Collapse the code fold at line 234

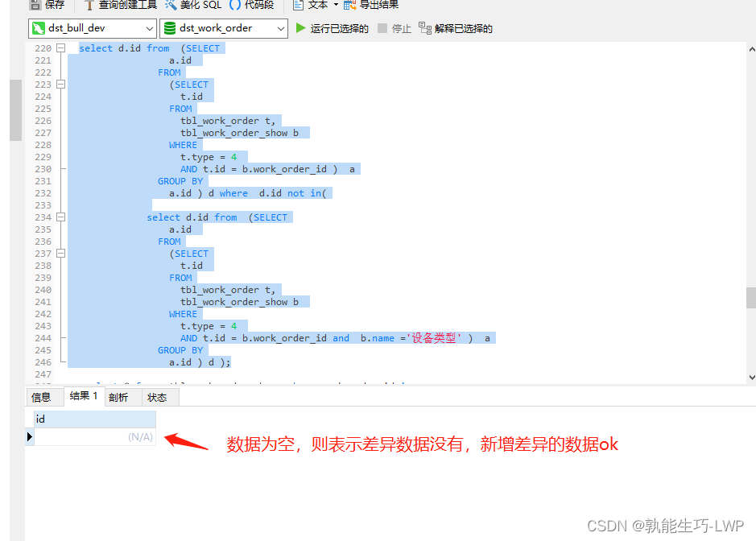coord(60,217)
